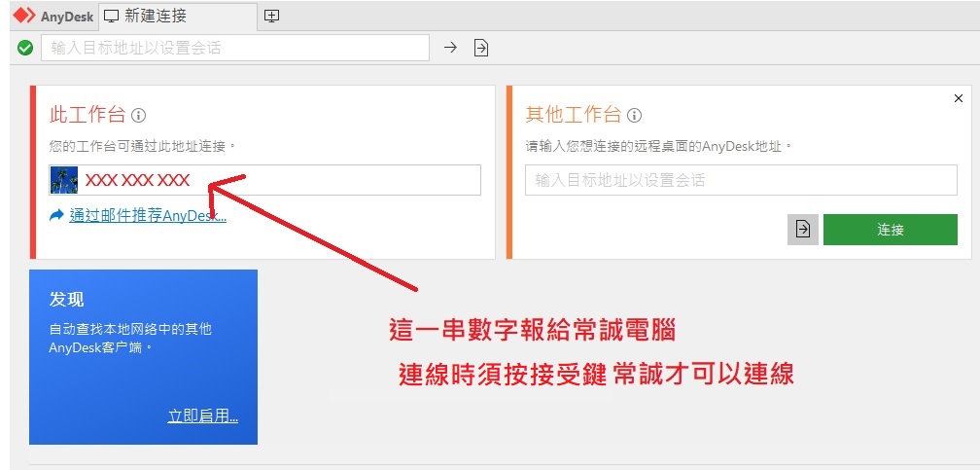Image resolution: width=980 pixels, height=470 pixels.
Task: Click info icon beside 此工作台
Action: coord(138,116)
